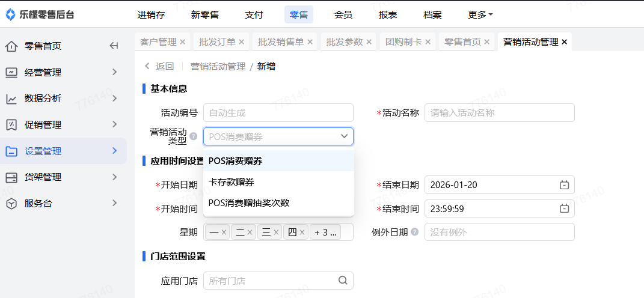Click the 营销活动管理 breadcrumb link
The image size is (644, 298).
pyautogui.click(x=218, y=67)
